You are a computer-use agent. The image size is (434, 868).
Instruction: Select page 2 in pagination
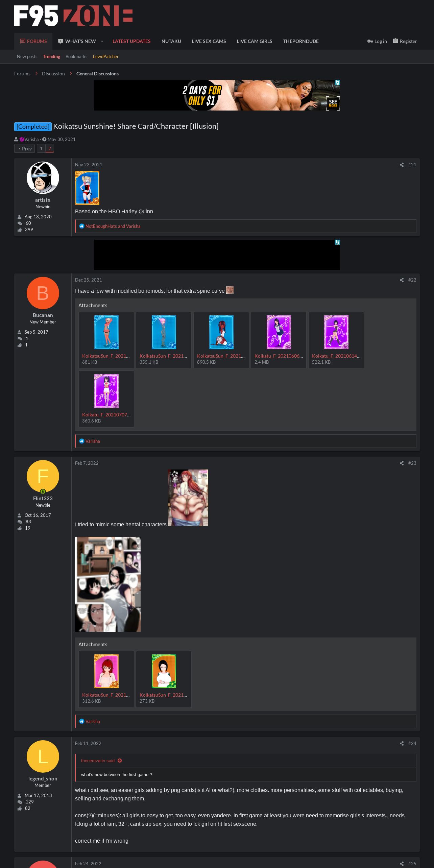50,148
